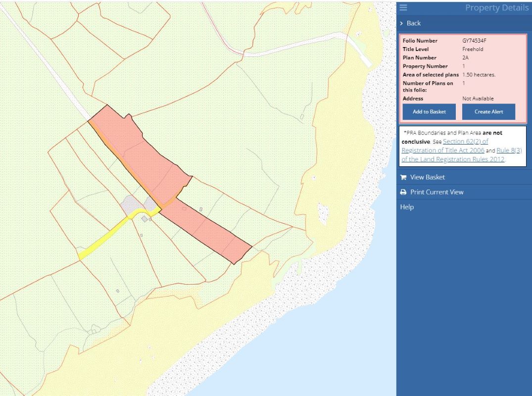This screenshot has height=396, width=532.
Task: Click the Property Details panel title
Action: coord(496,8)
